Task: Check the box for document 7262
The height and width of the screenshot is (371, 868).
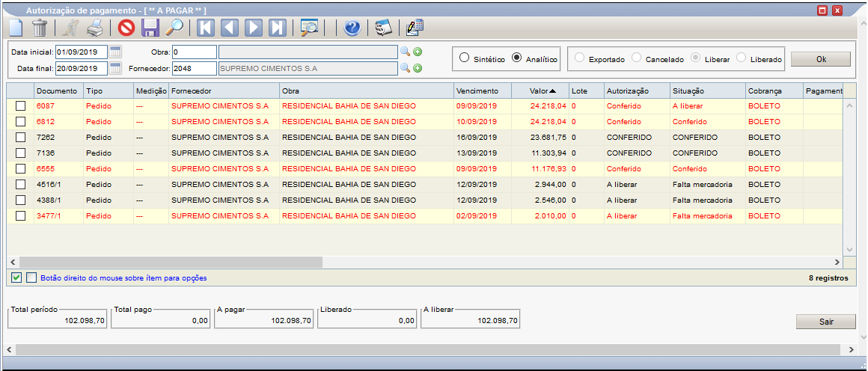Action: click(20, 137)
